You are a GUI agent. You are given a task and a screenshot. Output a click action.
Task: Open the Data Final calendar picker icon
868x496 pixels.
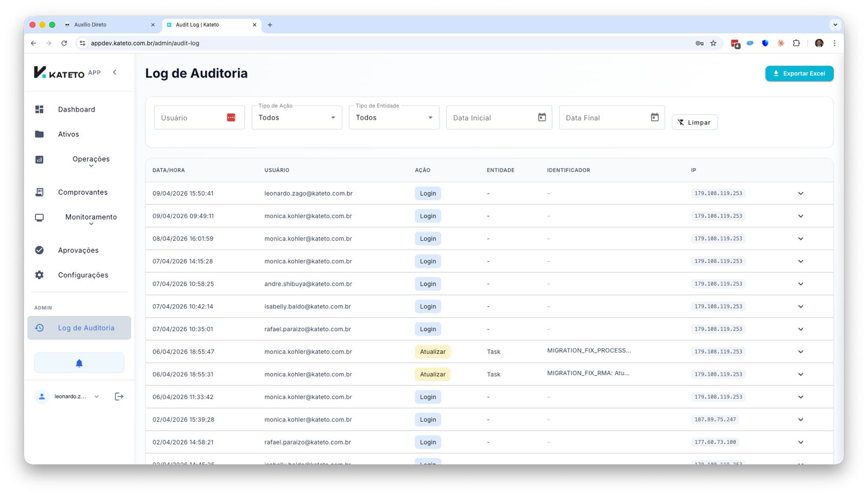click(x=654, y=118)
